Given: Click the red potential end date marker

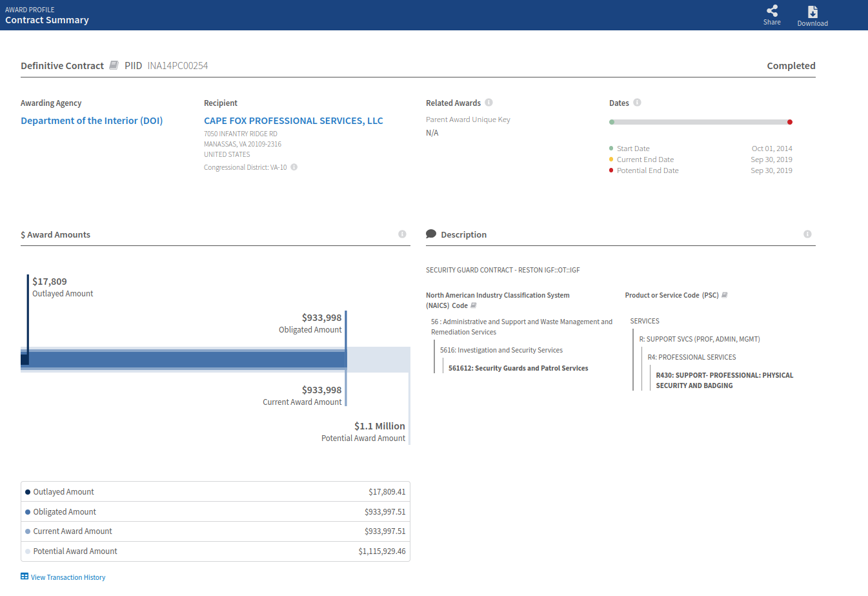Looking at the screenshot, I should 790,122.
